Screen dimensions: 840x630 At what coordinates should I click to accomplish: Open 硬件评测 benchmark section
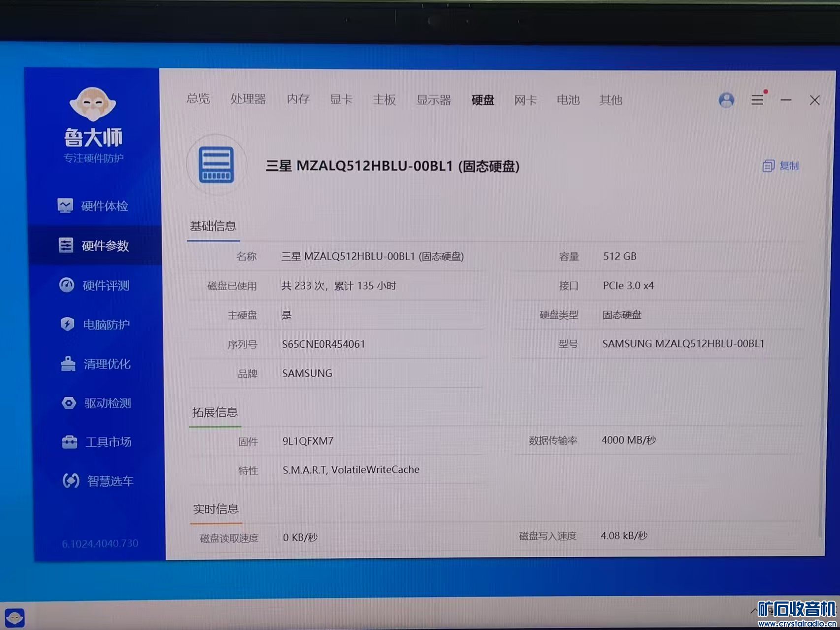(x=94, y=285)
